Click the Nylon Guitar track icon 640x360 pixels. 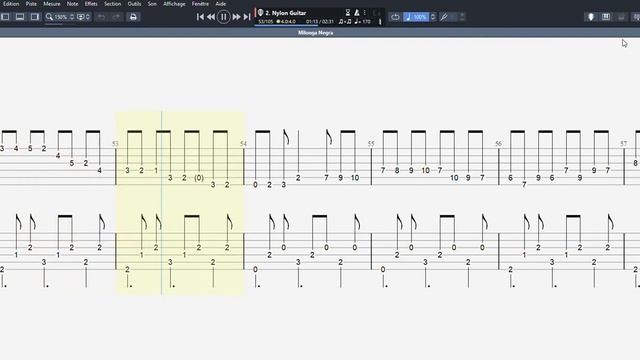pyautogui.click(x=260, y=13)
